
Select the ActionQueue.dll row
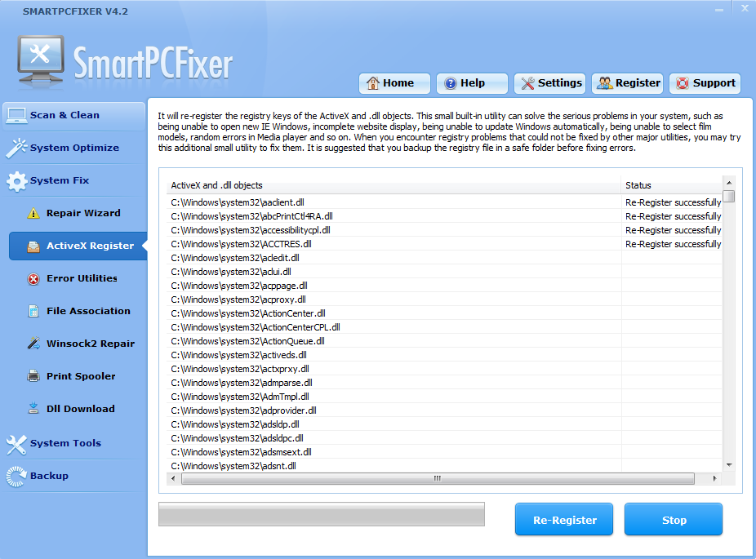(444, 341)
